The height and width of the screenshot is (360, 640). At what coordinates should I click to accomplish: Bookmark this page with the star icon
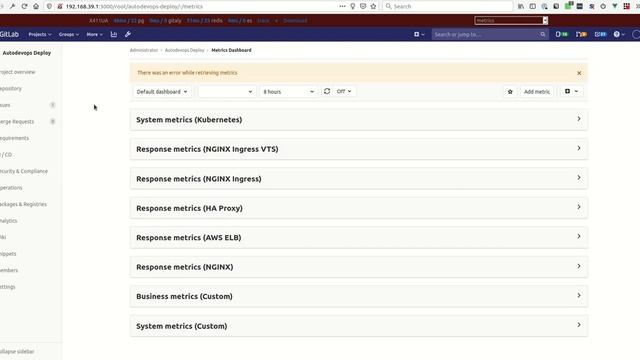tap(373, 7)
